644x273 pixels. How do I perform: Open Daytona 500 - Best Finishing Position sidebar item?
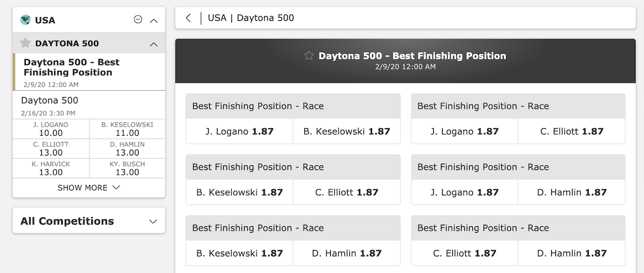tap(89, 71)
